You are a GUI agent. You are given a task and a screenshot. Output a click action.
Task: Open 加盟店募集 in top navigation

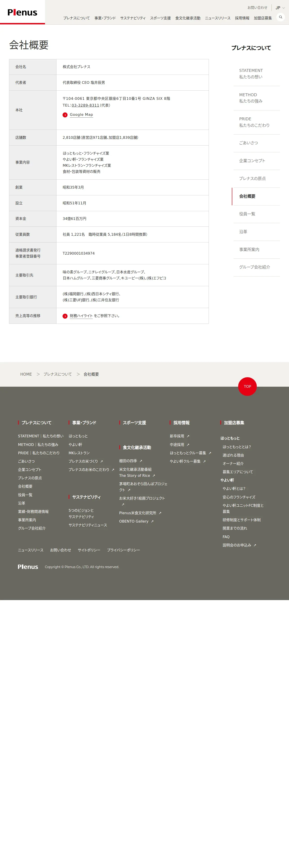click(x=263, y=18)
